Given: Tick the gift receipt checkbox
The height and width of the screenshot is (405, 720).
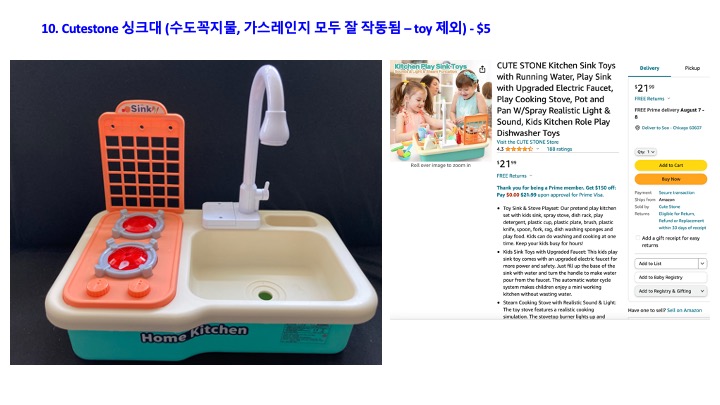Looking at the screenshot, I should click(x=637, y=238).
